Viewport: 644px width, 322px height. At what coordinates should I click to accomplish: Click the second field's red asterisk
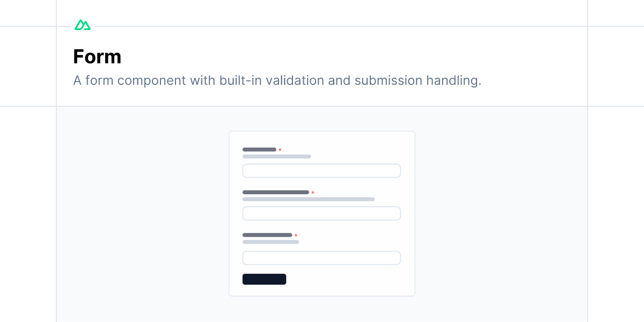pos(313,193)
